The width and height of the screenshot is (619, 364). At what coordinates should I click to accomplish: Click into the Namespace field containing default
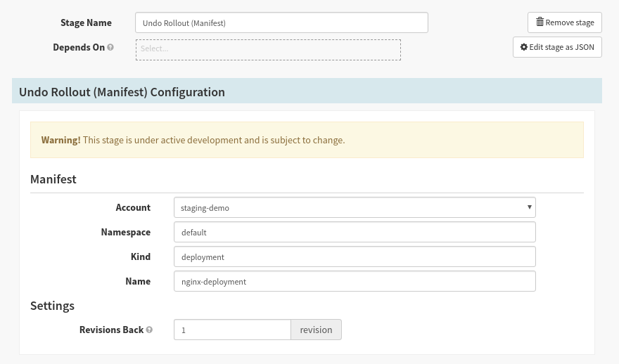tap(355, 232)
